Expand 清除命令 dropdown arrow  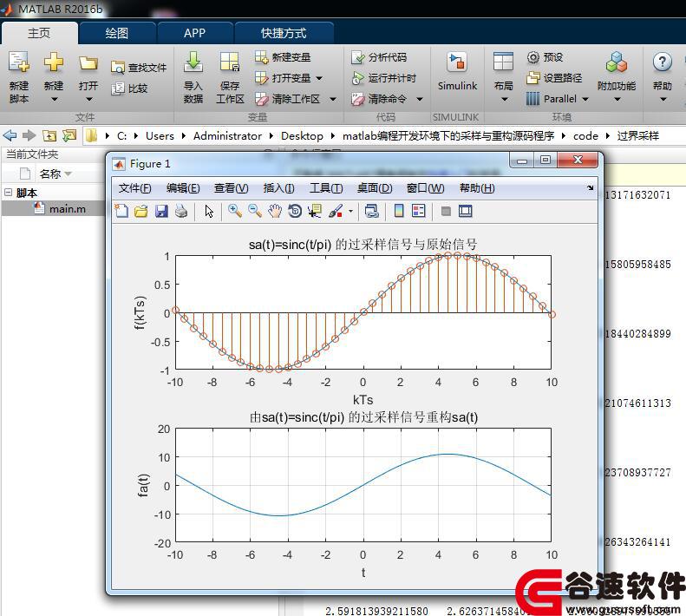pyautogui.click(x=420, y=100)
